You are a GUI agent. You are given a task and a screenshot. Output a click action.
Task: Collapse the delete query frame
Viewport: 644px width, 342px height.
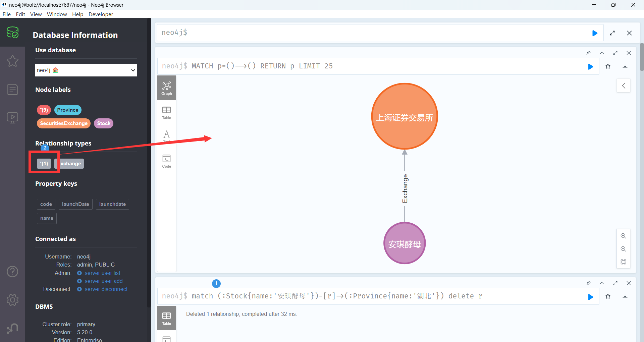click(602, 283)
